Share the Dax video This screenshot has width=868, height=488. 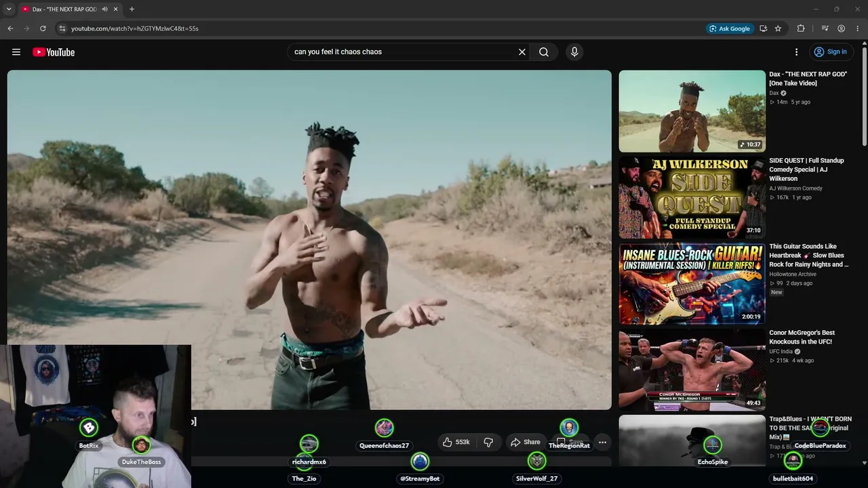coord(526,442)
